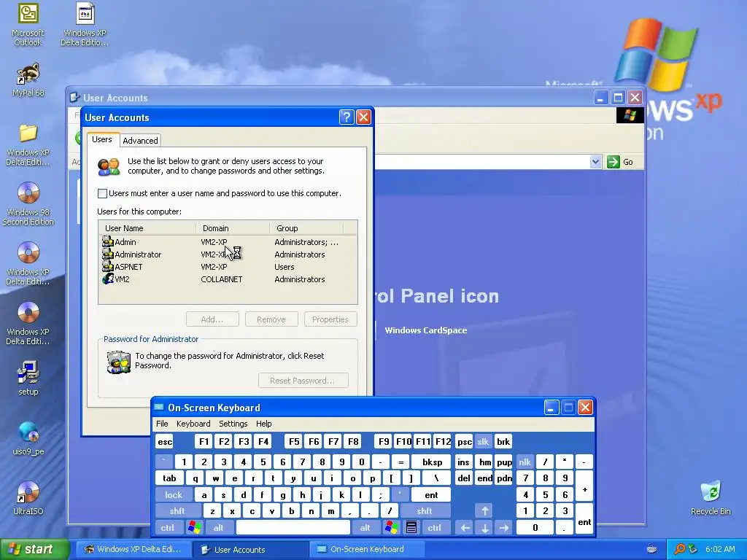Switch to the Users tab
This screenshot has width=747, height=560.
[x=102, y=139]
